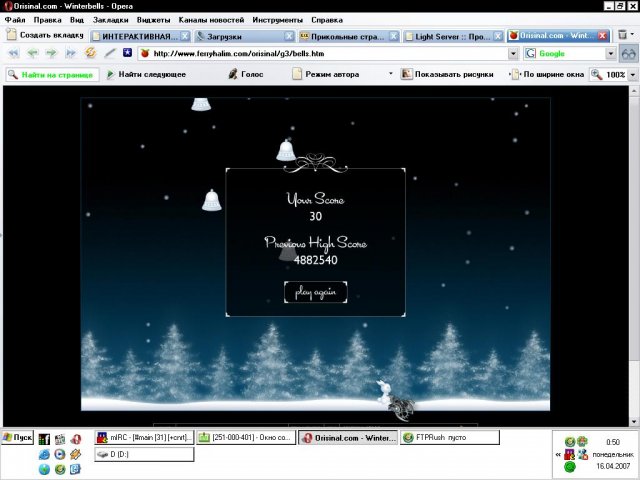640x480 pixels.
Task: Click the taskbar clock showing 0:50
Action: tap(613, 442)
